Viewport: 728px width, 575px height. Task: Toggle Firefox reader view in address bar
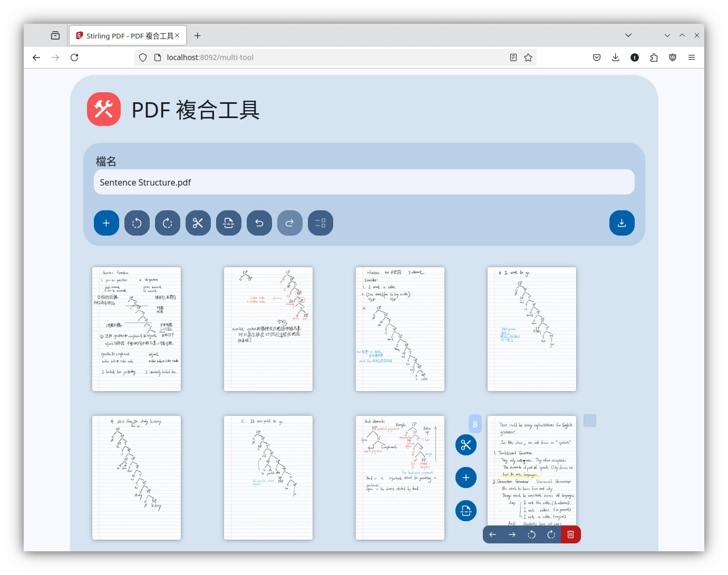(x=513, y=57)
